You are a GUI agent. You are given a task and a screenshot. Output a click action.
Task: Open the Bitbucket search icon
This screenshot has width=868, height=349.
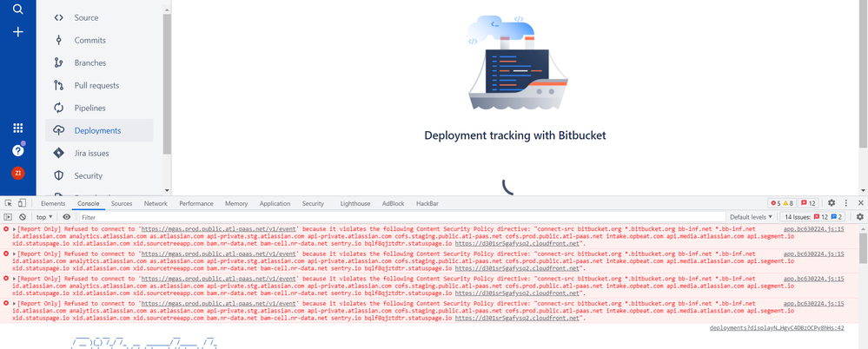(x=17, y=9)
